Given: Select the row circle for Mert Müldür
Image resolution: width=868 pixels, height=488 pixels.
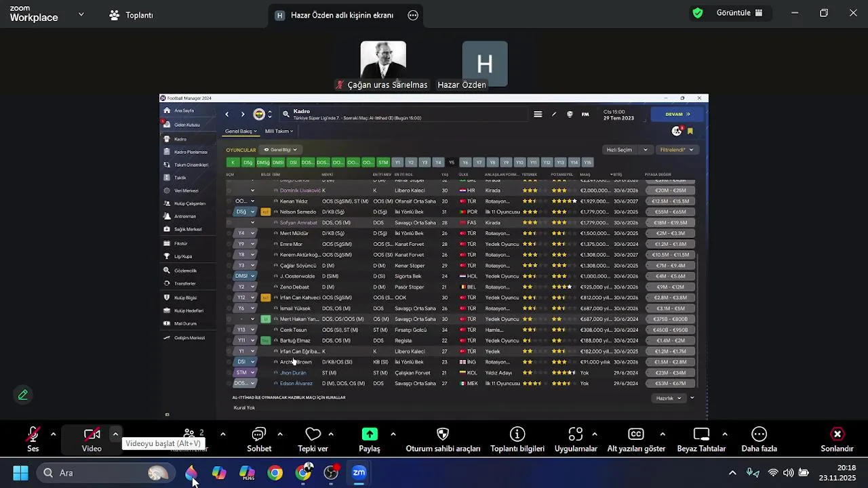Looking at the screenshot, I should (x=229, y=233).
